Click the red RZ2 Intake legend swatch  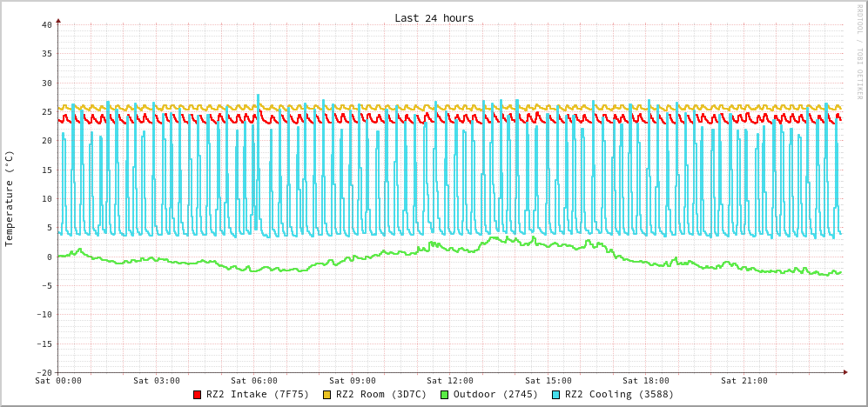click(x=197, y=395)
